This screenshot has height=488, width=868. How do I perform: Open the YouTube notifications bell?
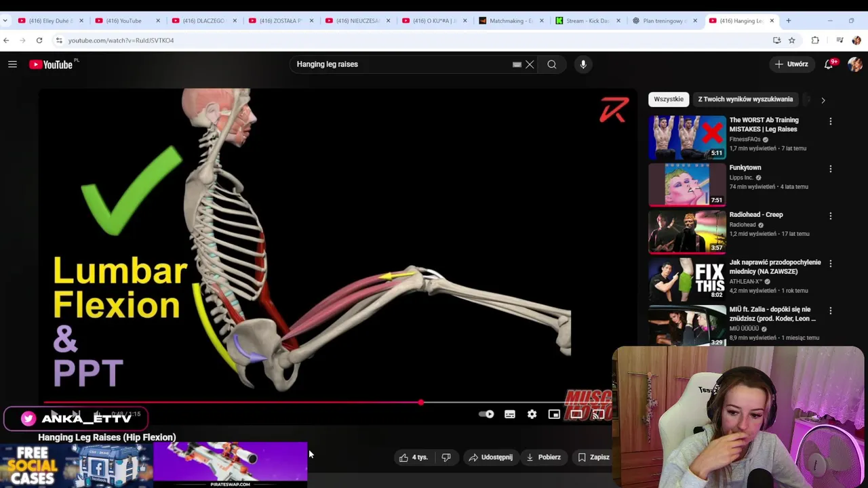click(829, 64)
